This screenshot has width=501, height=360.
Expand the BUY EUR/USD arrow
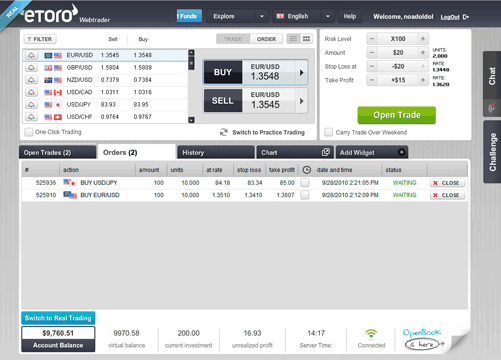301,72
